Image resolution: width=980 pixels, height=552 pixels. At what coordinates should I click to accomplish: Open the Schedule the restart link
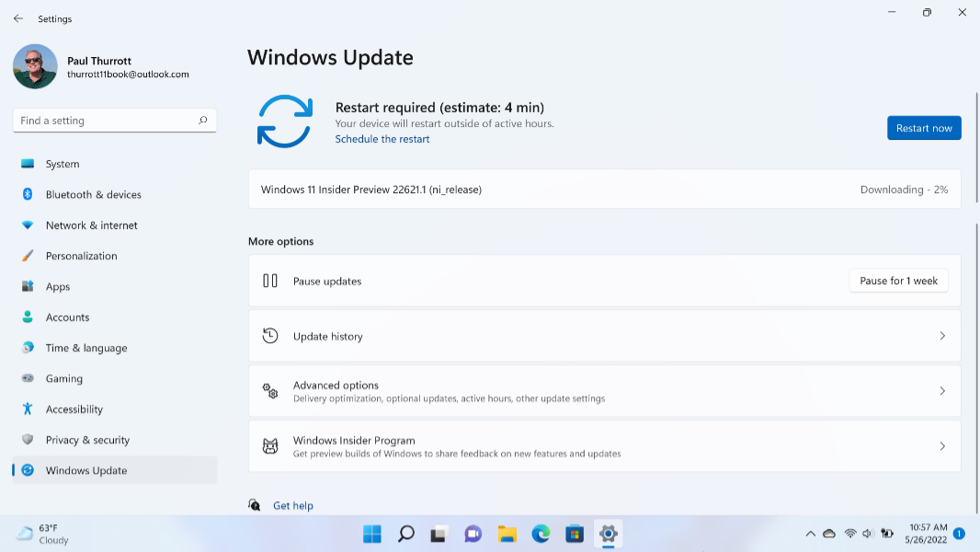pyautogui.click(x=382, y=139)
